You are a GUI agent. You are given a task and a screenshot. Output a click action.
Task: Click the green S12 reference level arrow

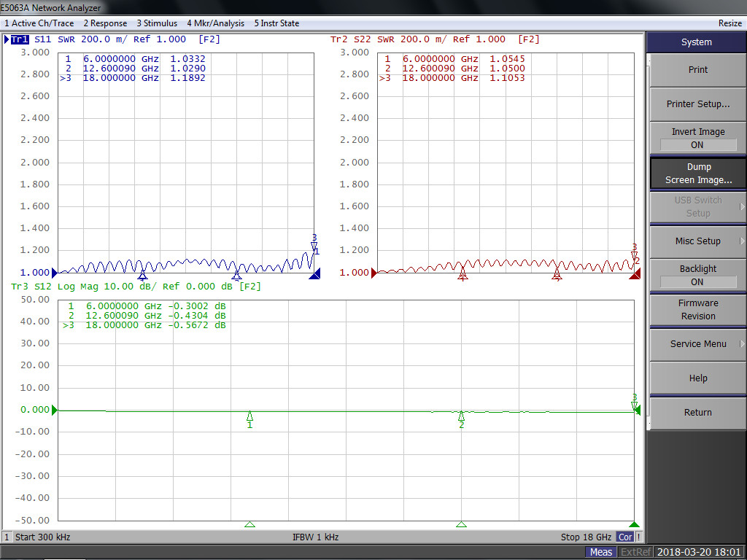pos(55,410)
